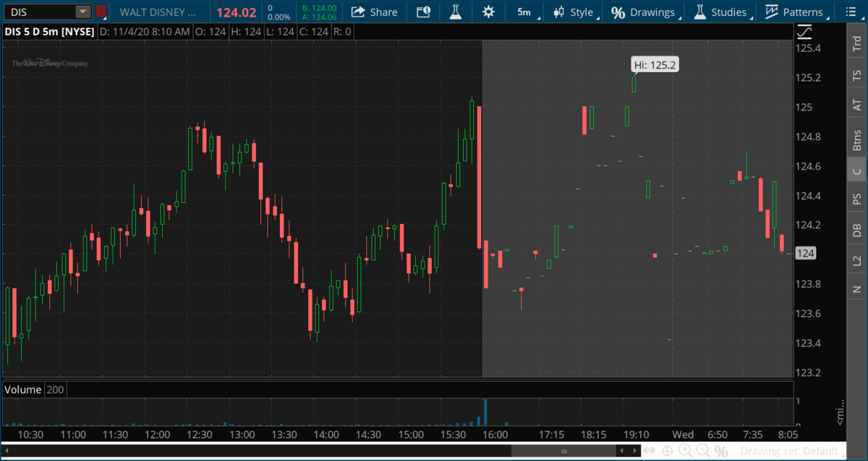Click the R: 0 range value in header
This screenshot has width=868, height=461.
coord(341,32)
